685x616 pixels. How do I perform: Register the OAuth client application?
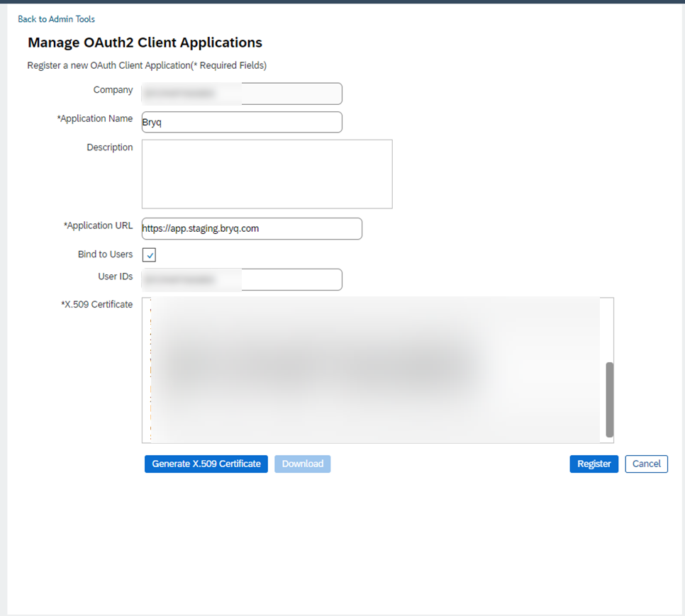594,464
